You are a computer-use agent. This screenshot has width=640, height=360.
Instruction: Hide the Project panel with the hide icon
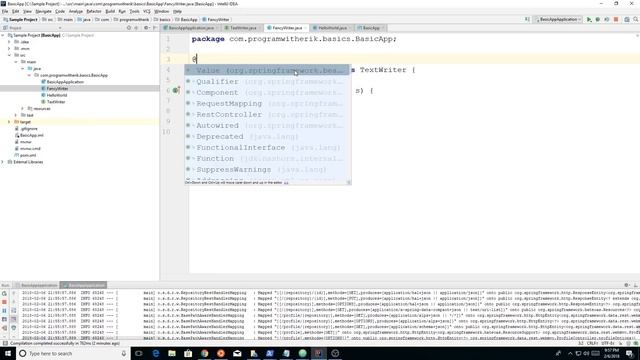(x=155, y=28)
